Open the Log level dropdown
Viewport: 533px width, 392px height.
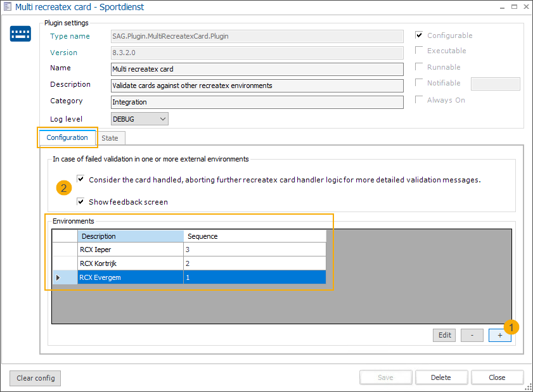(139, 118)
